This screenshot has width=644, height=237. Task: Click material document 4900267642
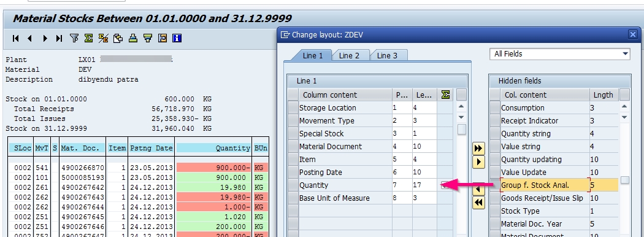click(83, 188)
